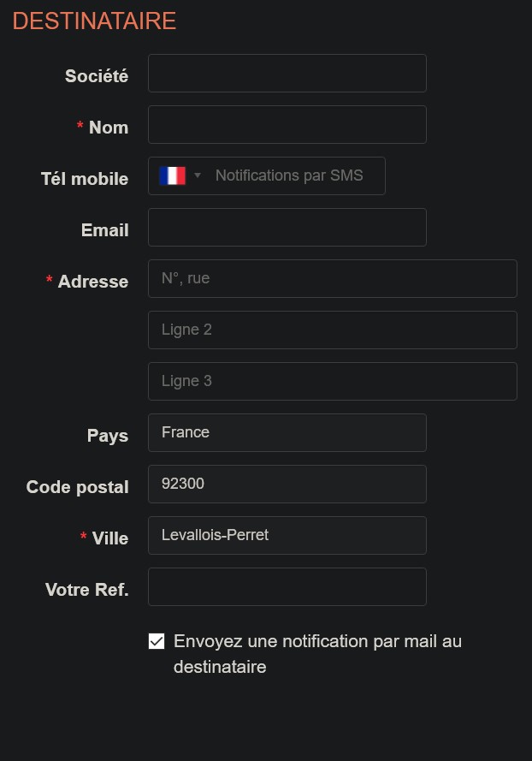This screenshot has height=761, width=532.
Task: Focus the Ligne 2 address field
Action: coord(332,330)
